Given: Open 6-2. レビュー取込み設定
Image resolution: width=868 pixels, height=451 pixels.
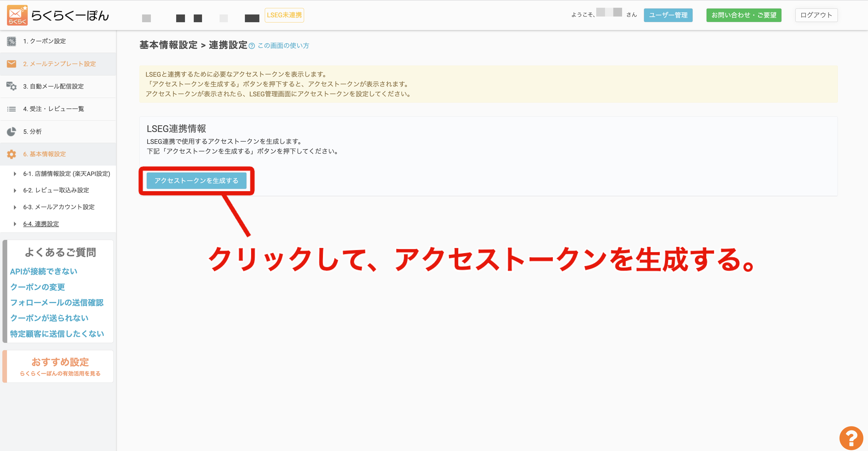Looking at the screenshot, I should [56, 190].
